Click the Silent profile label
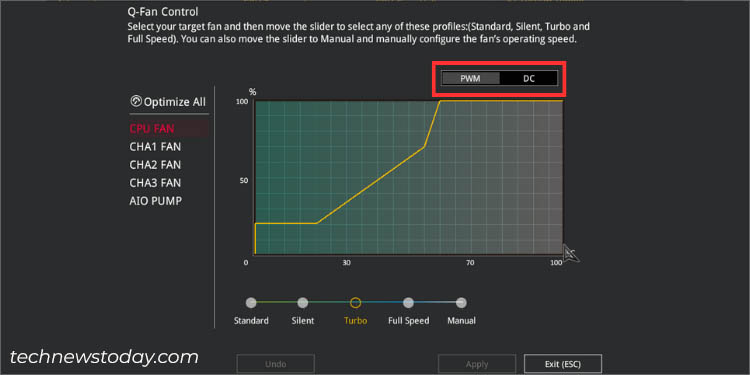 click(303, 321)
